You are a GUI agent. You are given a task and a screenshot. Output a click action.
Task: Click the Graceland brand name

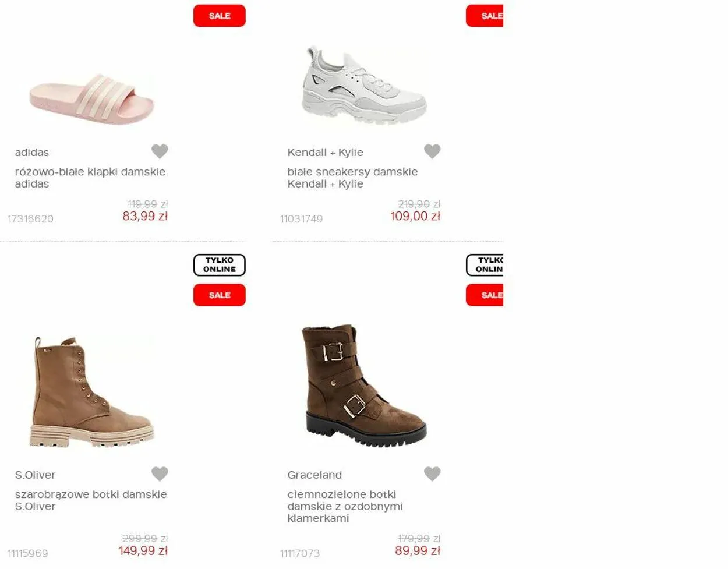314,475
